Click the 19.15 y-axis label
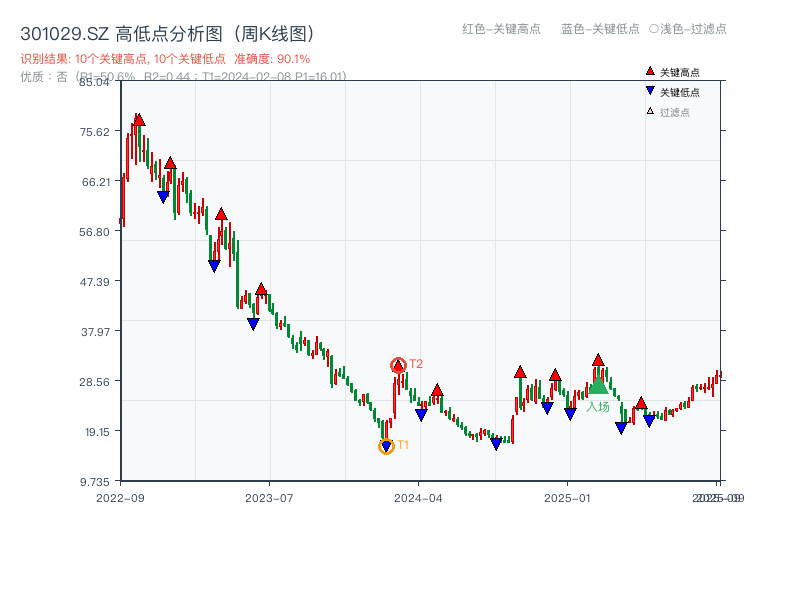Viewport: 800px width, 600px height. pos(97,432)
